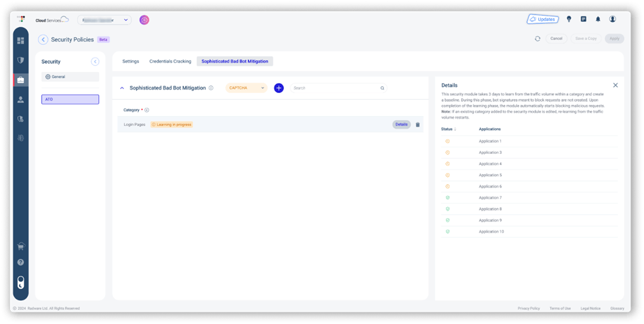Open the account selector dropdown
The height and width of the screenshot is (324, 644).
click(104, 20)
